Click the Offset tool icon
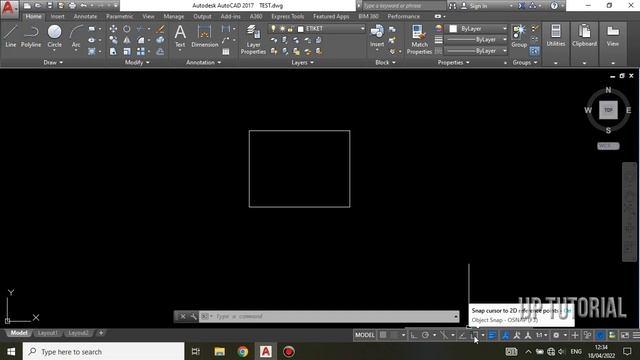This screenshot has height=360, width=640. tap(160, 51)
